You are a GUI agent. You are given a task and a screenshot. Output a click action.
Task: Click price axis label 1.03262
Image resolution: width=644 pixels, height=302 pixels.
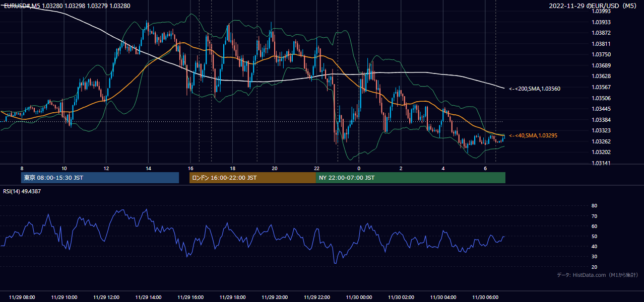point(601,141)
